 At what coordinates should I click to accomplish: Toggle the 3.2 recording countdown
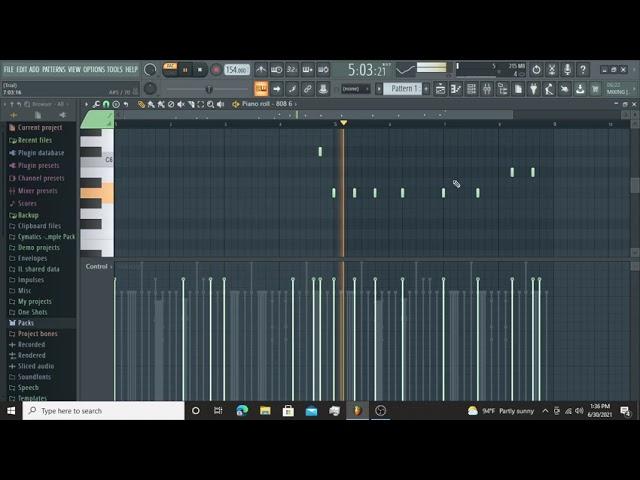click(292, 70)
